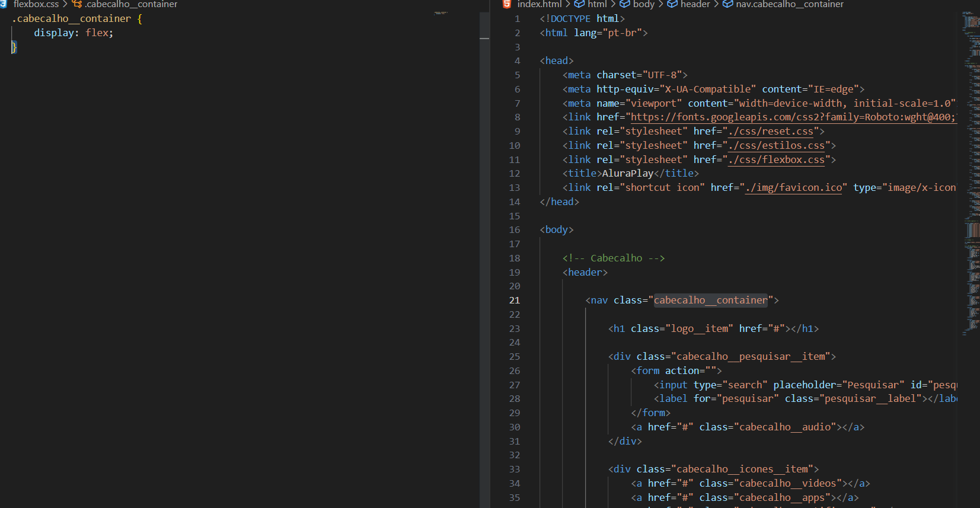Screen dimensions: 980x508
Task: Click the flex value in the CSS rule
Action: [97, 33]
